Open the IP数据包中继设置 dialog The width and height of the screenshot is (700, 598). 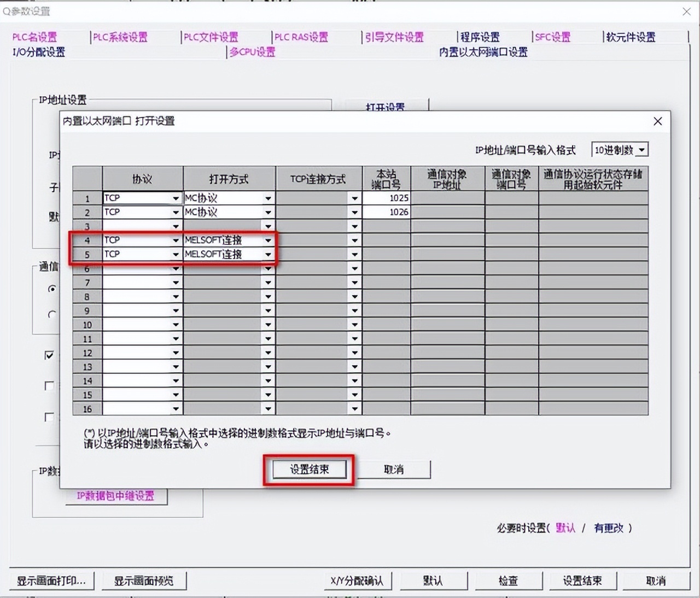pos(116,497)
